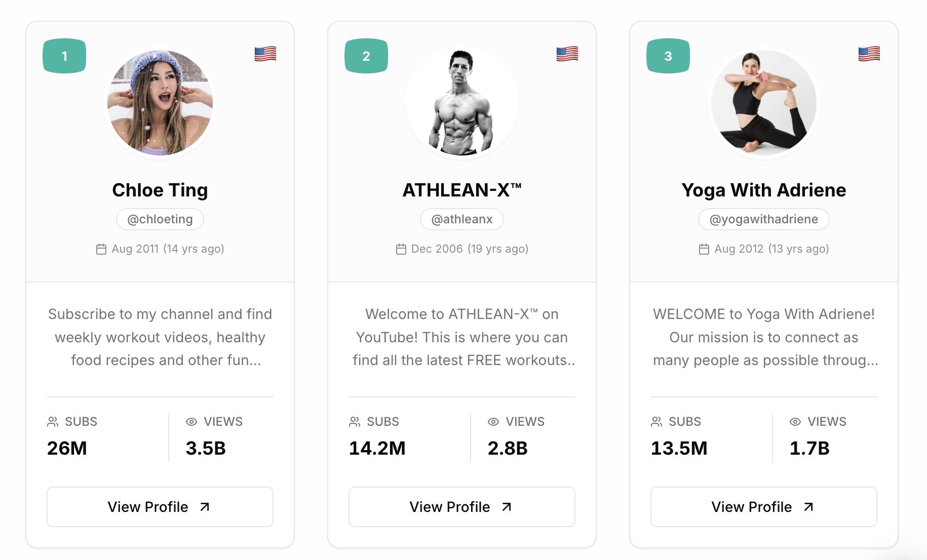Select the rank 2 badge on ATHLEAN-X card
The image size is (927, 560).
pos(366,56)
